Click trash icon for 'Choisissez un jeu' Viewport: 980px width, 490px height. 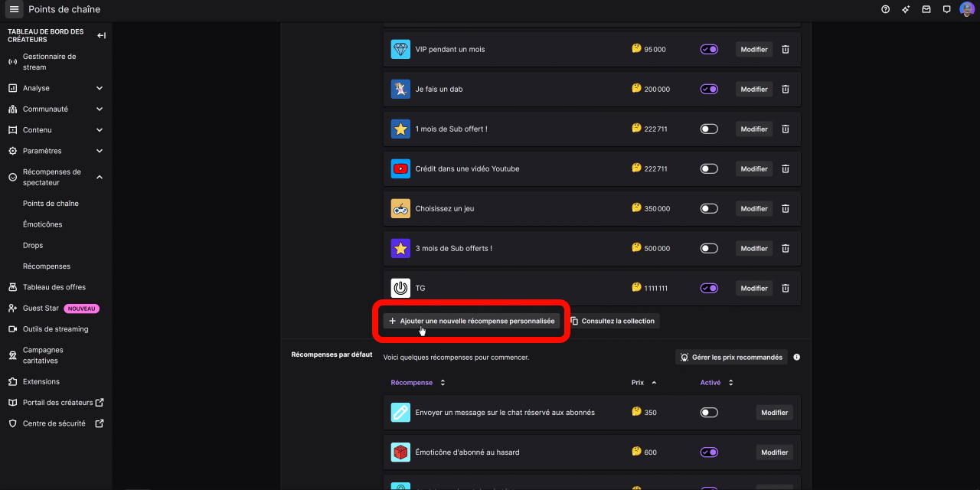click(x=785, y=209)
